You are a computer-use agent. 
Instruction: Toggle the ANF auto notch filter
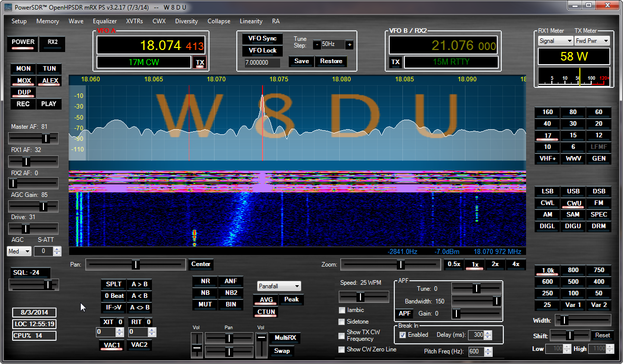pyautogui.click(x=231, y=281)
